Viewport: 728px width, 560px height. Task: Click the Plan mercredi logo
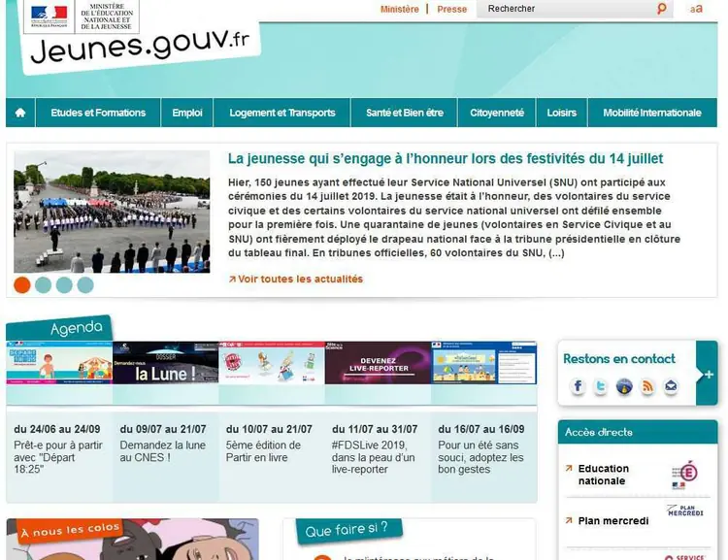pyautogui.click(x=685, y=511)
